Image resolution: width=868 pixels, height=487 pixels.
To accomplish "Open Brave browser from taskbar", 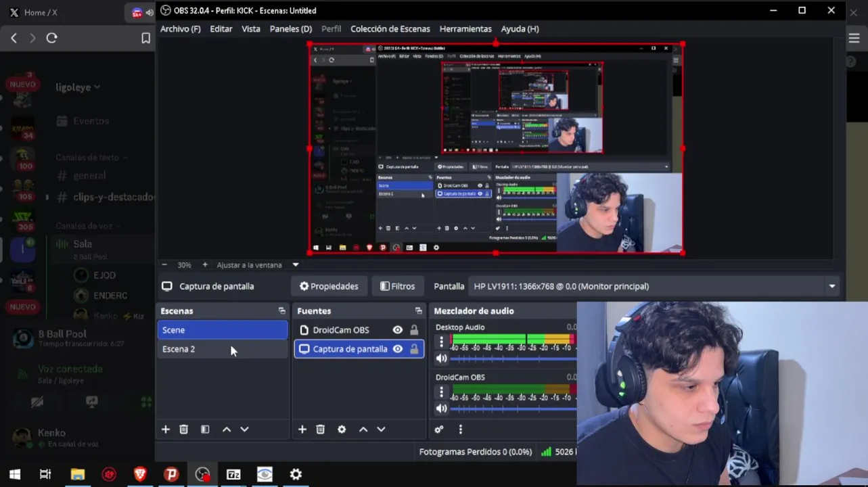I will [x=140, y=474].
